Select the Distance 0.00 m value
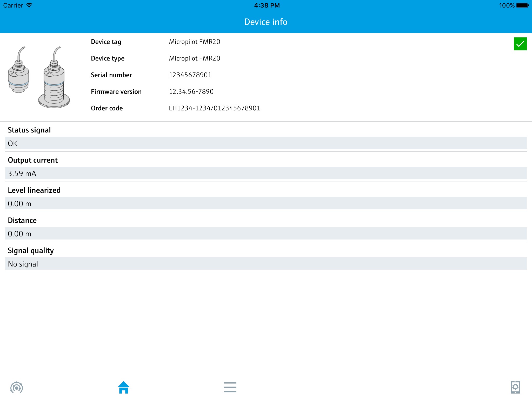532x399 pixels. (x=266, y=234)
